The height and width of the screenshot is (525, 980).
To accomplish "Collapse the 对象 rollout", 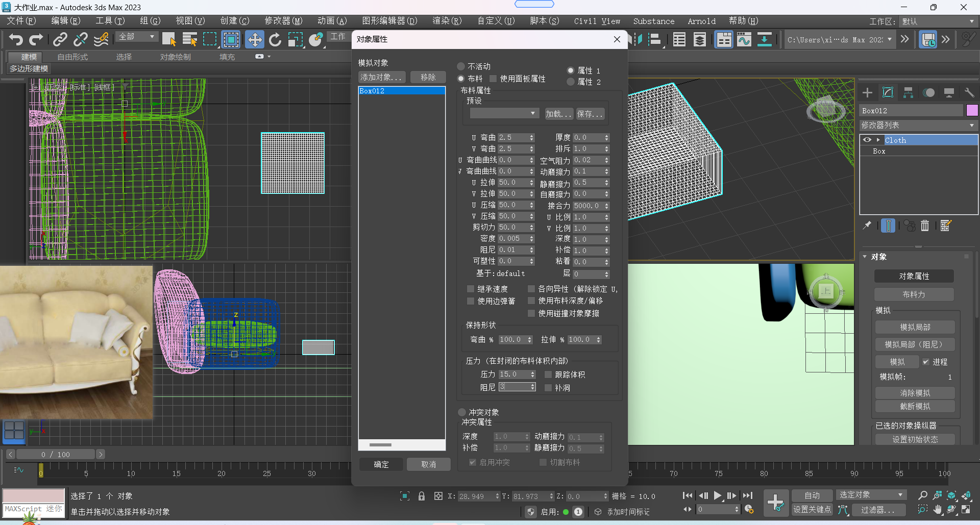I will tap(866, 257).
